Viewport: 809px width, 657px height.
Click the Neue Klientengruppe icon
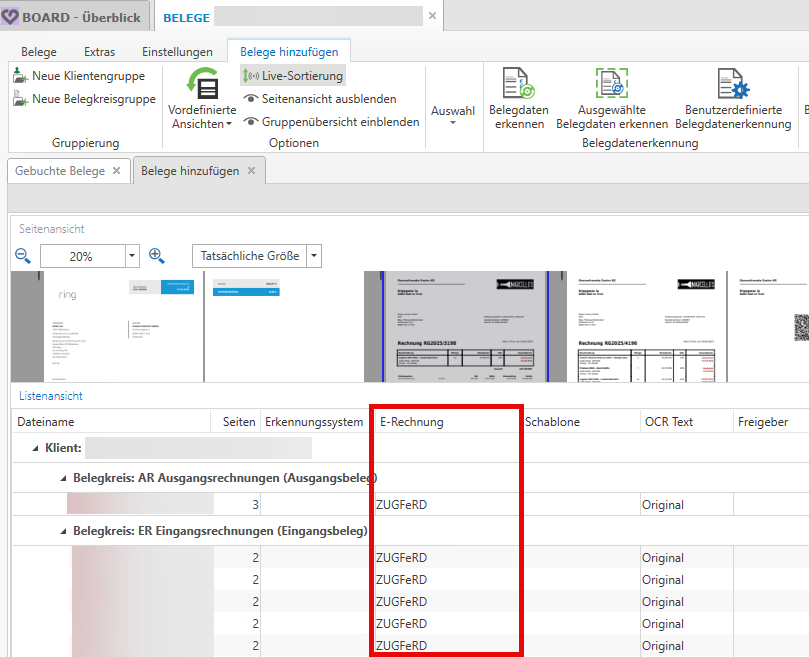(20, 76)
